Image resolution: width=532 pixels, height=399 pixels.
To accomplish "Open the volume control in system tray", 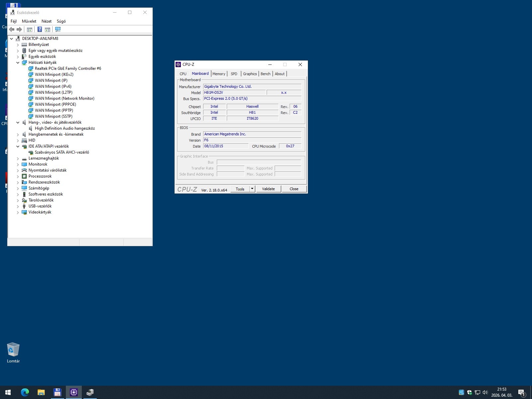I will click(485, 392).
